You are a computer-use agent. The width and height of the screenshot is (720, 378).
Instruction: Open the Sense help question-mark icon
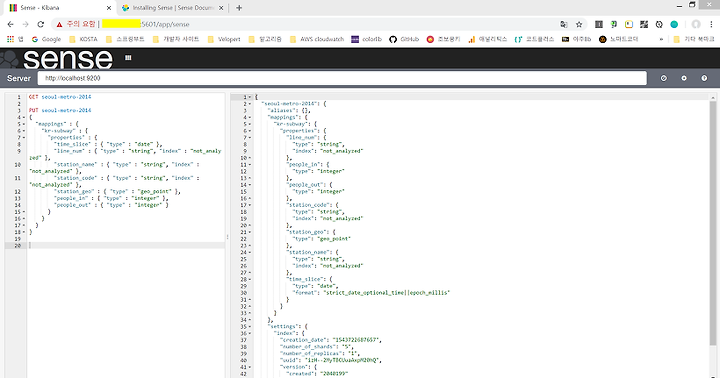click(x=704, y=78)
